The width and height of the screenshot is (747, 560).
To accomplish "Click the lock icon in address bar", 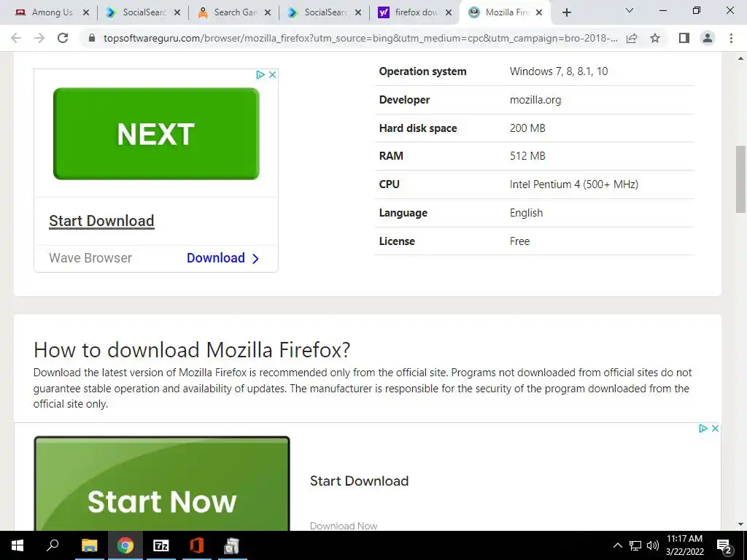I will 93,38.
